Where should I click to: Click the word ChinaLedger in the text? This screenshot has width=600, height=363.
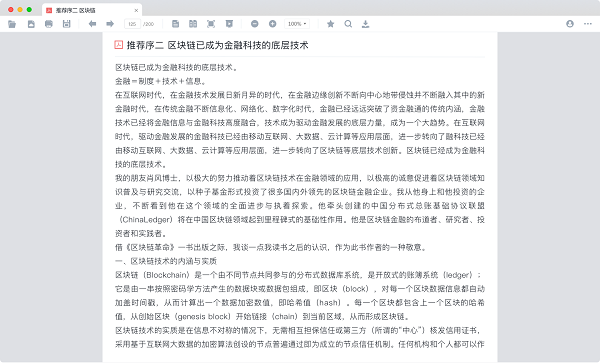pyautogui.click(x=145, y=220)
